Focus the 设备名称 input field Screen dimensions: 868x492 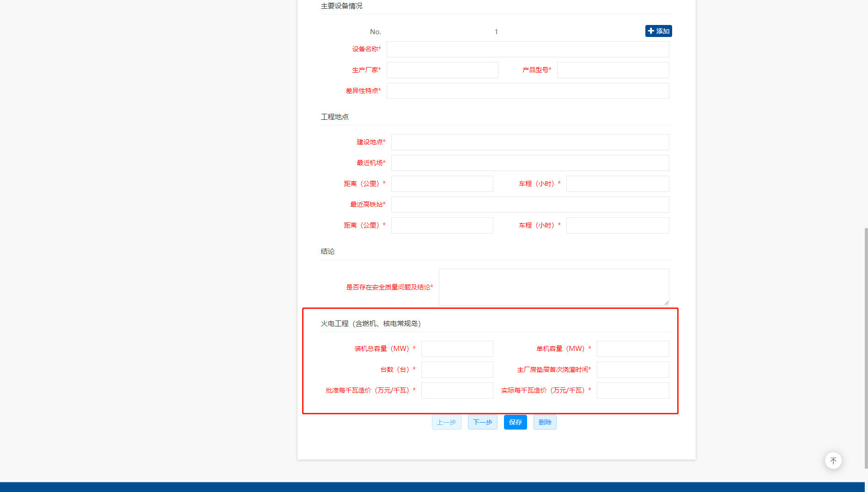pos(528,49)
